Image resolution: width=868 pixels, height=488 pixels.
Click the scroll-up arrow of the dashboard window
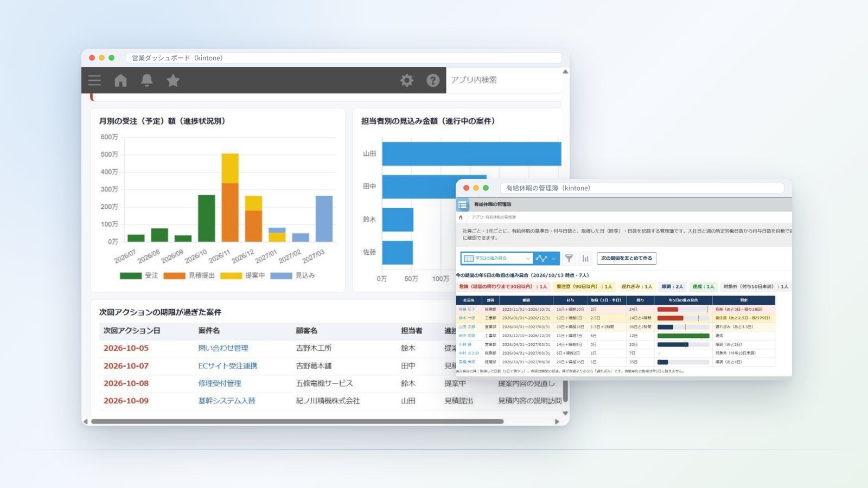pos(565,72)
